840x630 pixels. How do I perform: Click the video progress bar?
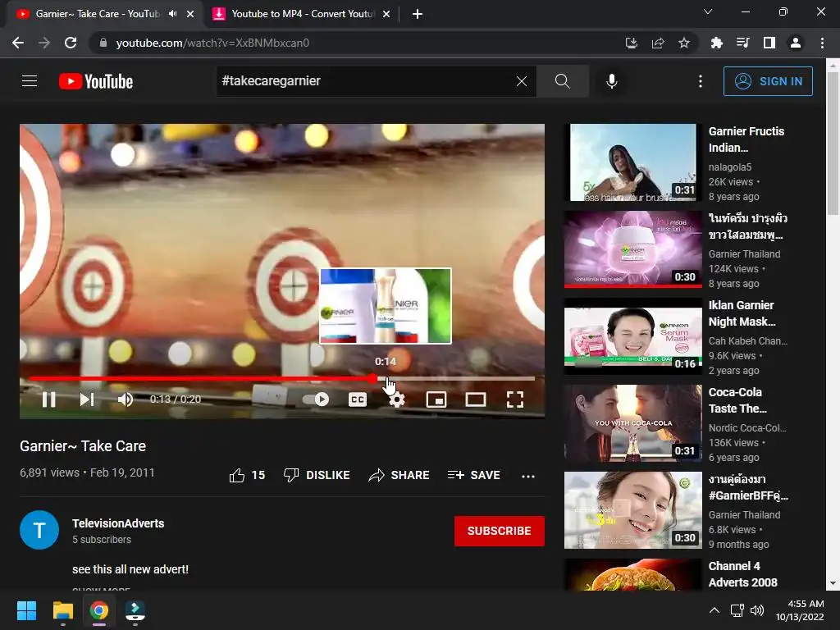[x=282, y=378]
